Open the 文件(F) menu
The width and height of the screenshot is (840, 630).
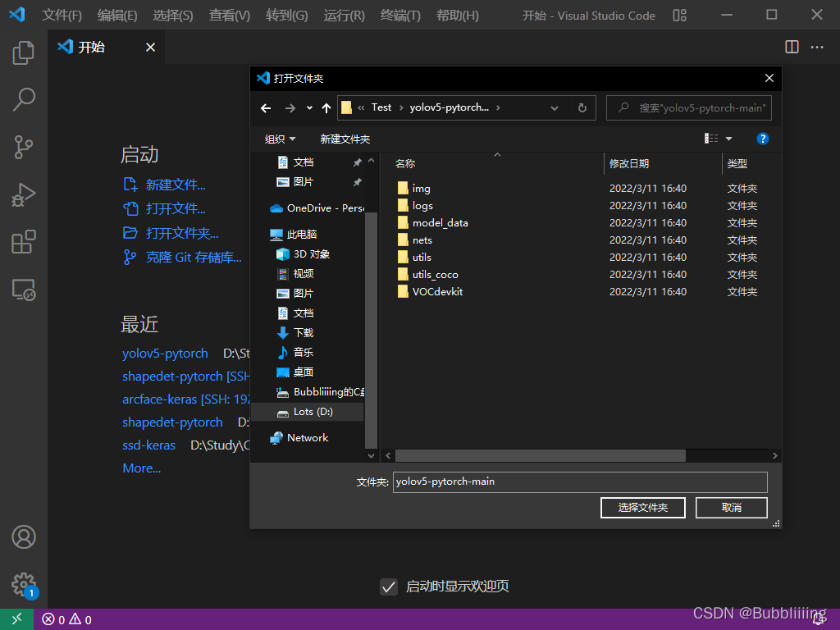coord(62,15)
